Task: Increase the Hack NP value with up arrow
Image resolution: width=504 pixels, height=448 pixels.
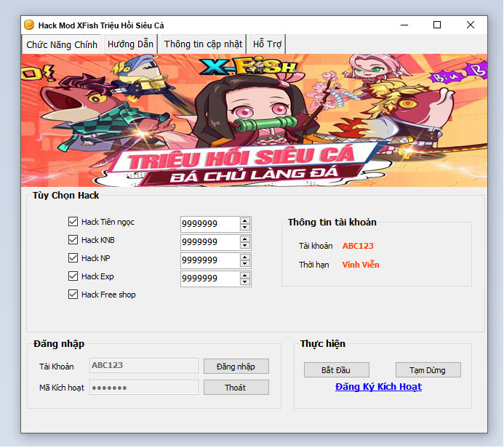Action: pyautogui.click(x=245, y=257)
